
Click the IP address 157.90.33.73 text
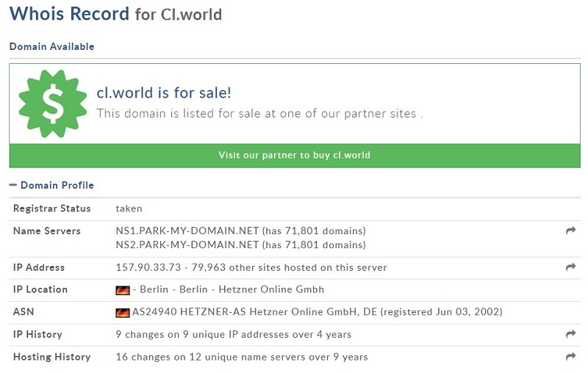148,267
